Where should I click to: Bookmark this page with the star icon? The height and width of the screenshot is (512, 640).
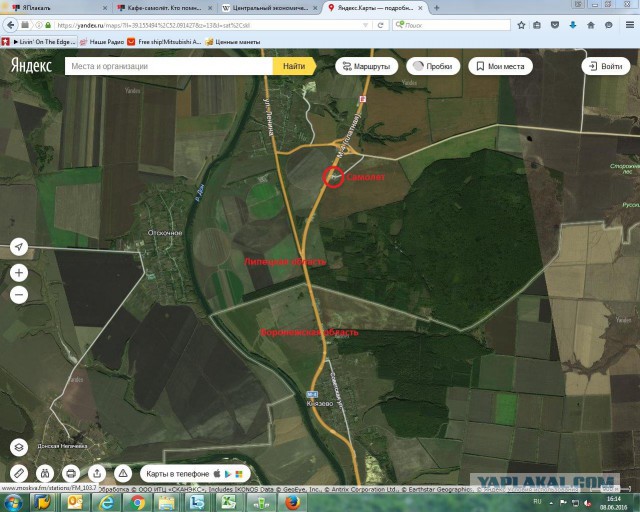(521, 25)
